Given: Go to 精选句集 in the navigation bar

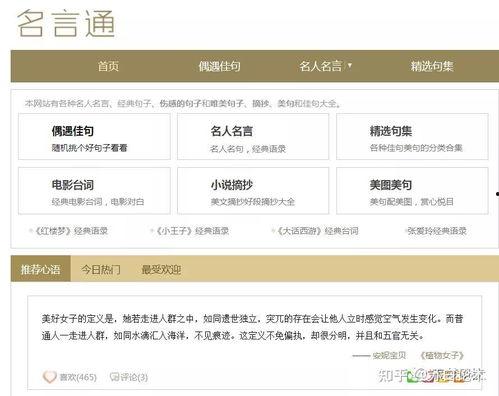Looking at the screenshot, I should 432,66.
